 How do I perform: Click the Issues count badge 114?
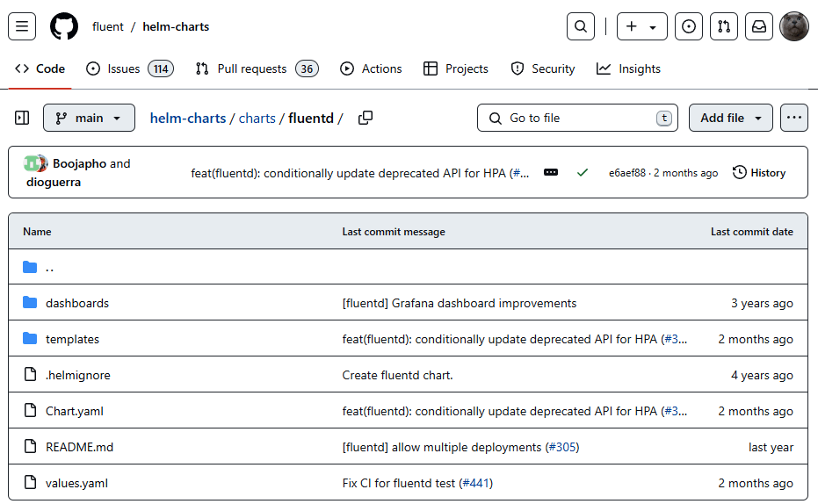(x=161, y=68)
